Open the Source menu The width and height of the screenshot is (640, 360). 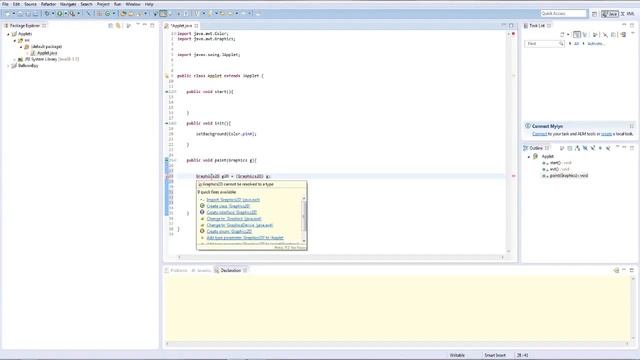click(30, 4)
